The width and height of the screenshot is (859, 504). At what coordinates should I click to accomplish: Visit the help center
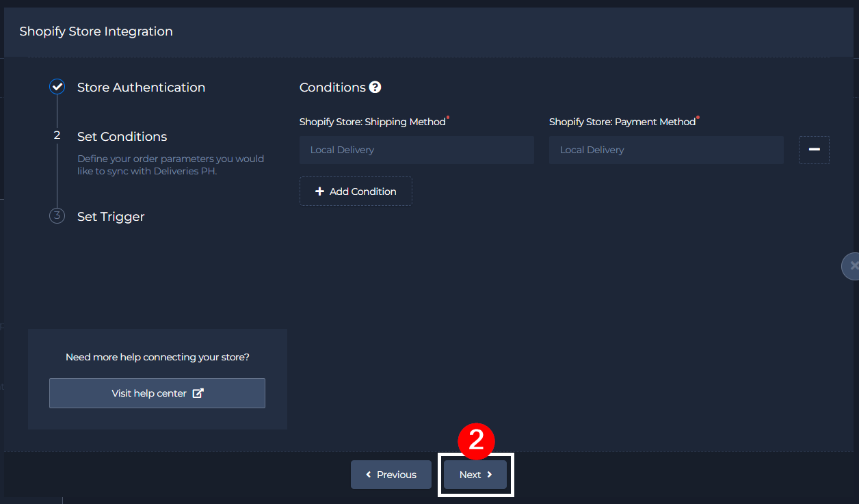pyautogui.click(x=157, y=393)
